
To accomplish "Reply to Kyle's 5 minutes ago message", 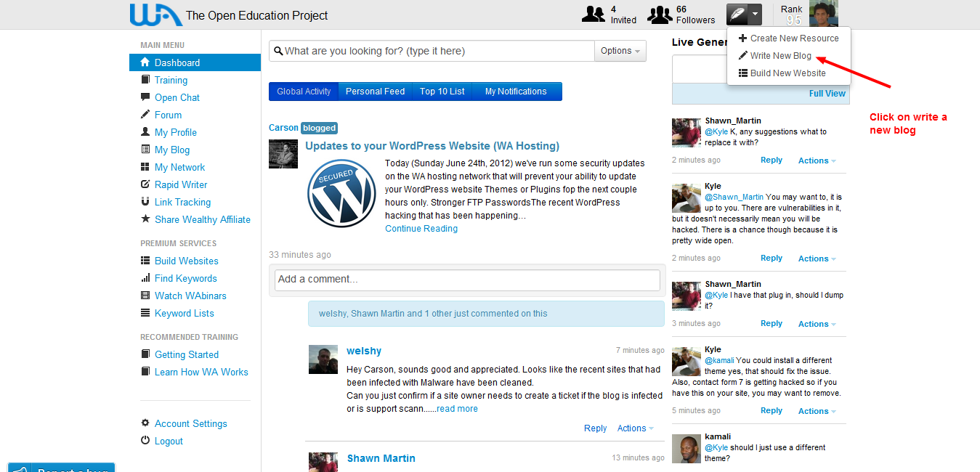I will pos(772,411).
